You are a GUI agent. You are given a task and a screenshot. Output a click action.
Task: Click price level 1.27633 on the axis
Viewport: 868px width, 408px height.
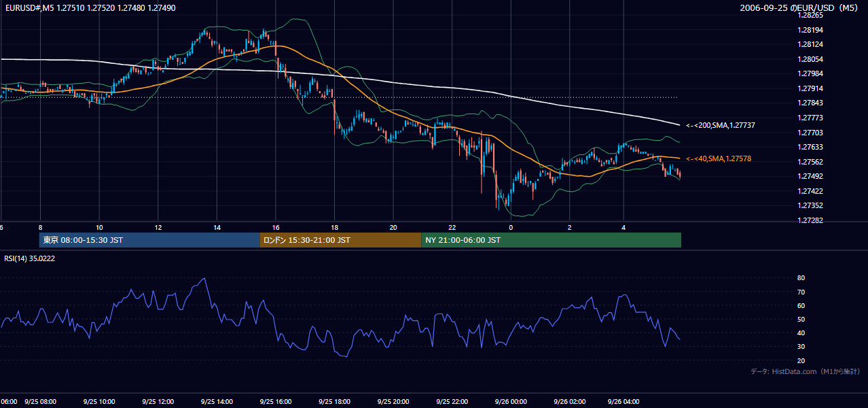[x=810, y=147]
